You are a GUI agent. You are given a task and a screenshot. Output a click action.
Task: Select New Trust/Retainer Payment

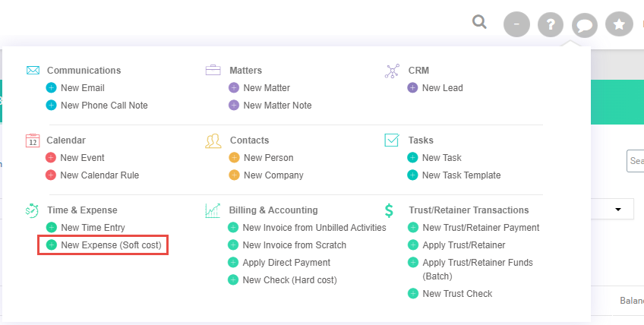pyautogui.click(x=481, y=228)
